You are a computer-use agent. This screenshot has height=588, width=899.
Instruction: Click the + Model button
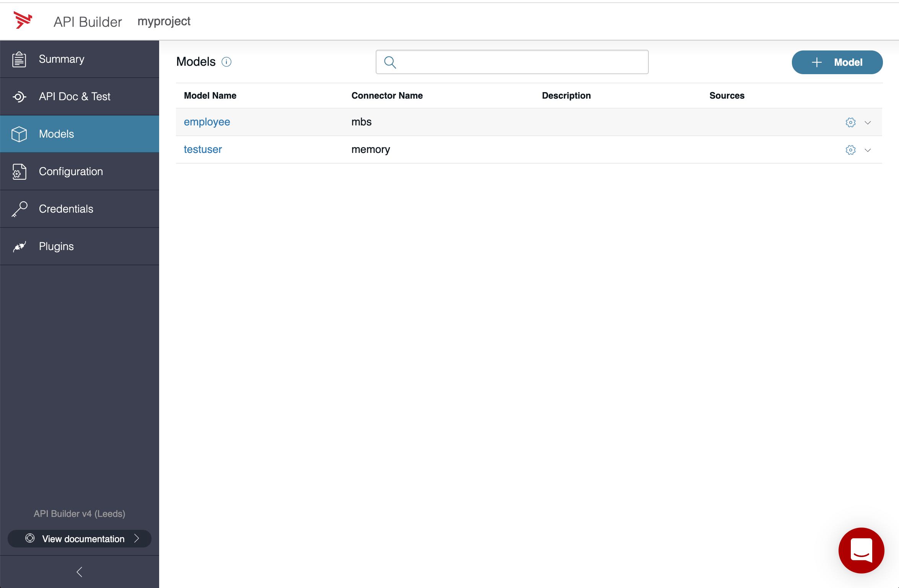click(x=837, y=62)
